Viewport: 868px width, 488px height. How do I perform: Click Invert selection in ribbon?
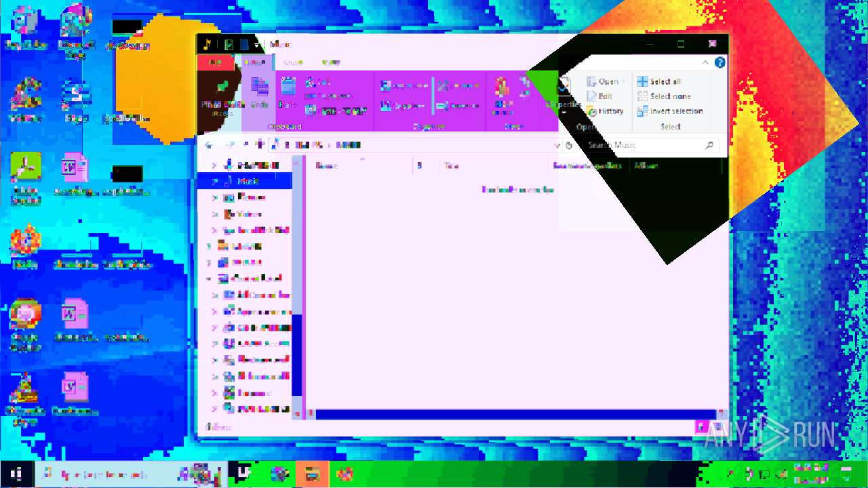(670, 111)
